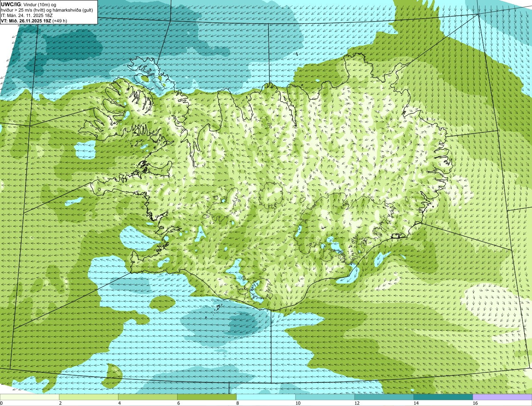Click the legend label "0"

(x=2, y=403)
